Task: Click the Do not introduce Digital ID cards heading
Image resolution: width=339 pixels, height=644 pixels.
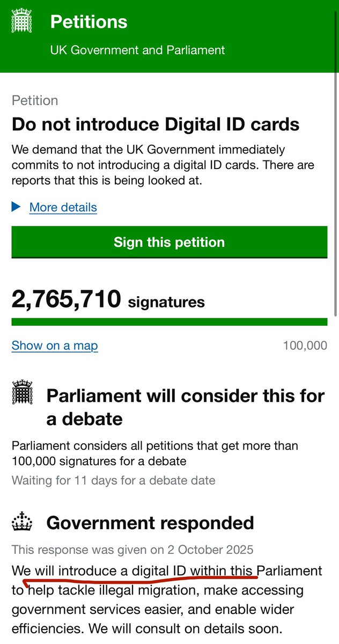Action: (156, 125)
